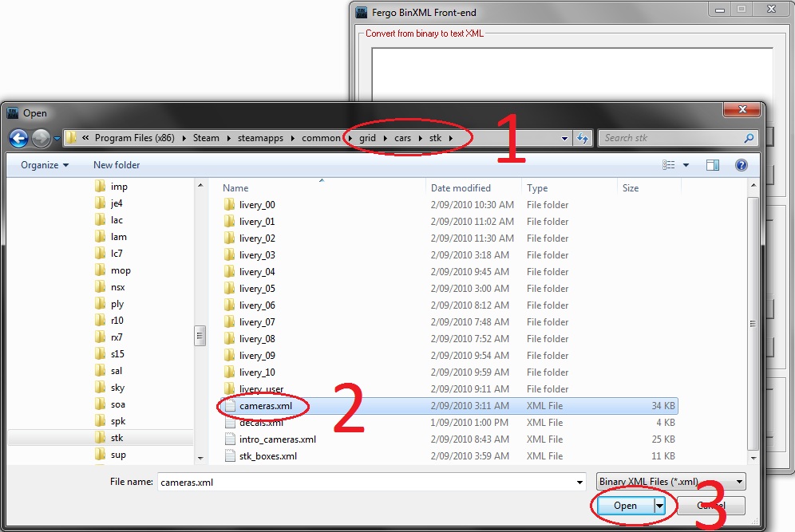Viewport: 795px width, 532px height.
Task: Select the je4 folder in tree
Action: point(116,203)
